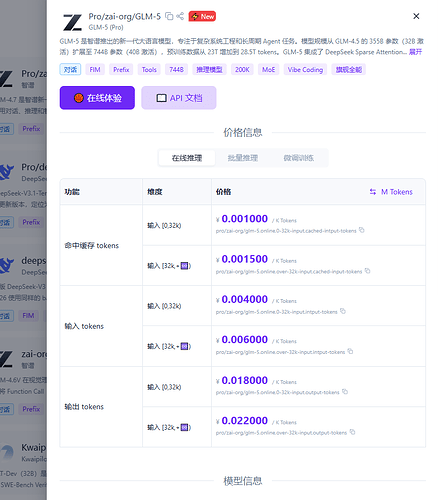This screenshot has width=439, height=500.
Task: Select the 200K tag
Action: click(x=242, y=69)
